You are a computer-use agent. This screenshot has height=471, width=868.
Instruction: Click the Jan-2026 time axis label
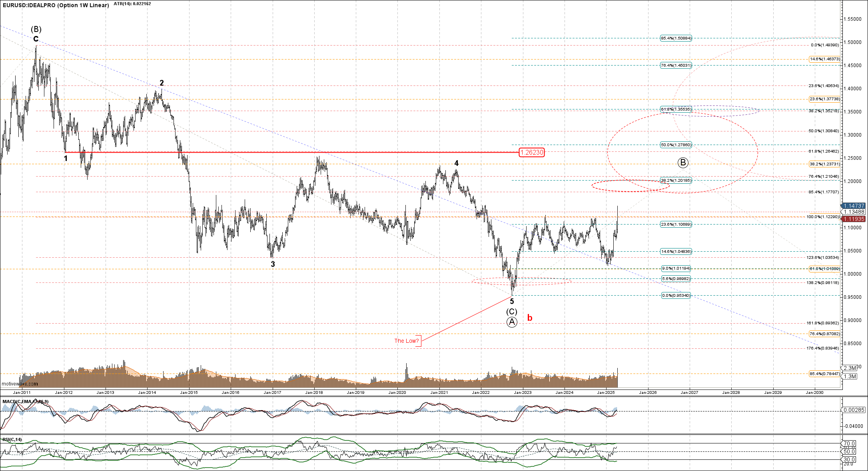tap(648, 392)
